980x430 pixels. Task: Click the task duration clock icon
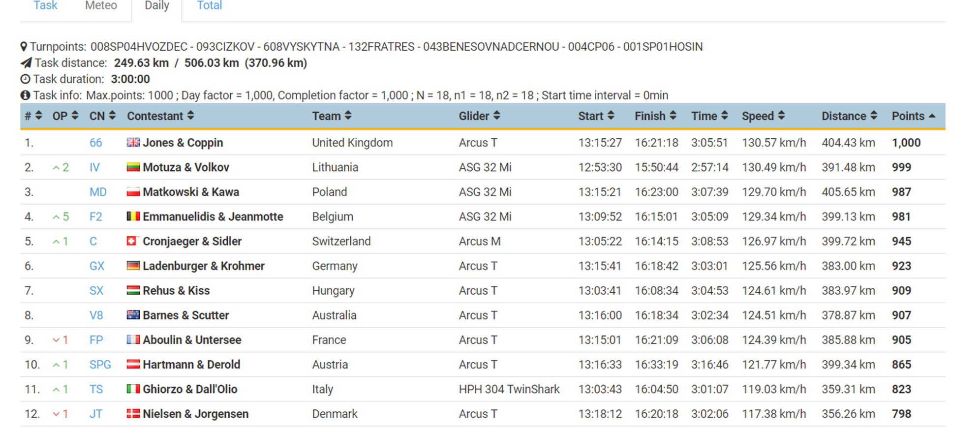pos(25,79)
